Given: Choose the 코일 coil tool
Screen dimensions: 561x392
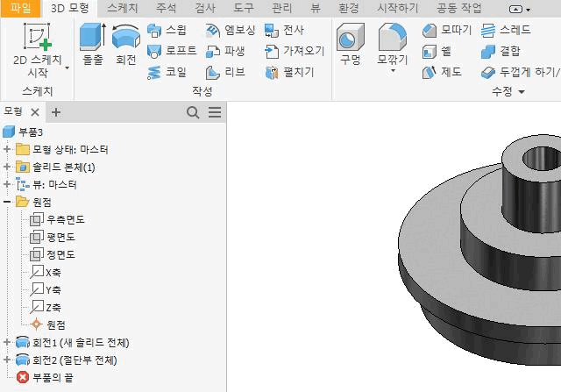Looking at the screenshot, I should tap(167, 72).
